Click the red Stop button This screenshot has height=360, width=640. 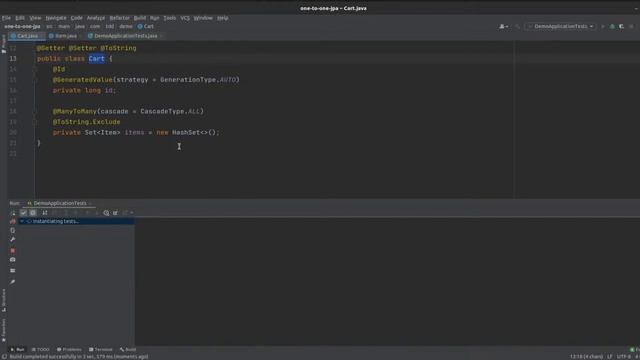[x=13, y=251]
